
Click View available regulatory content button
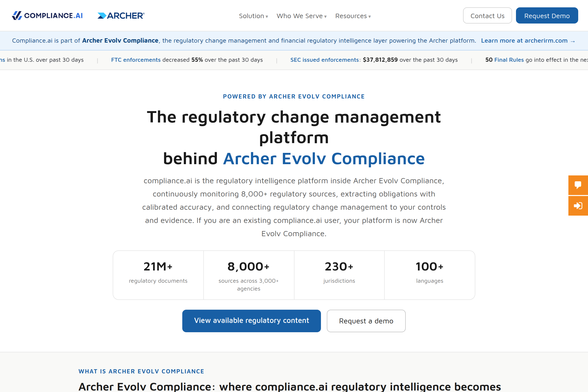tap(252, 321)
